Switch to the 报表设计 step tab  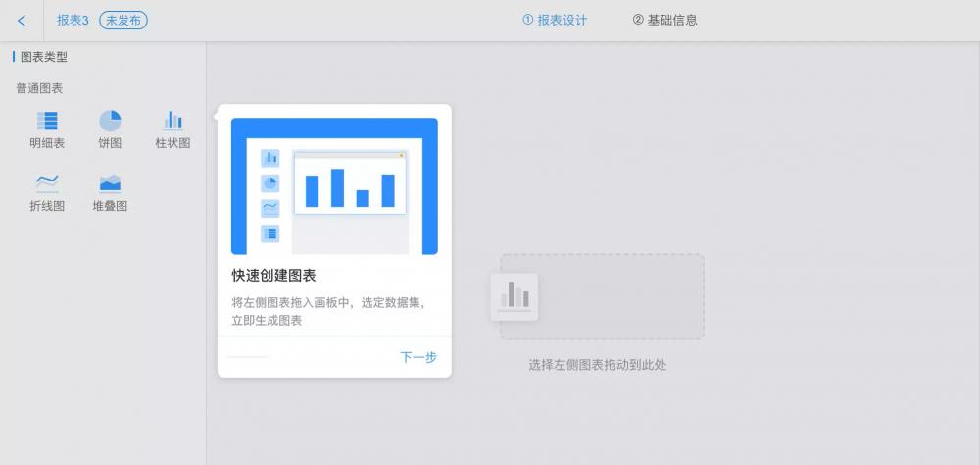(555, 21)
